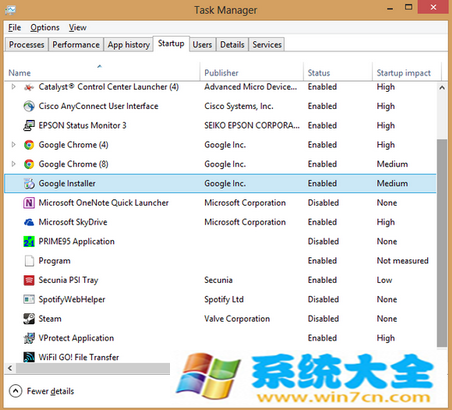The height and width of the screenshot is (410, 452).
Task: Open the File menu
Action: click(x=15, y=28)
